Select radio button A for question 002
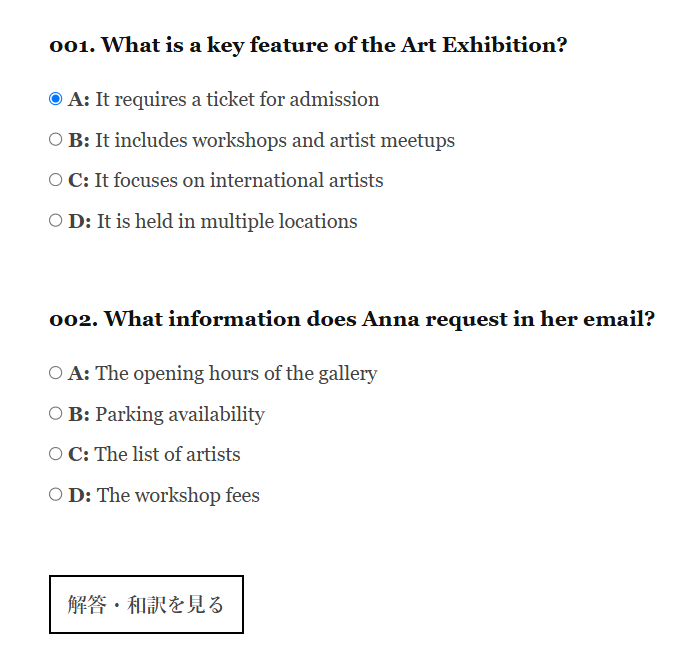684x660 pixels. [55, 373]
